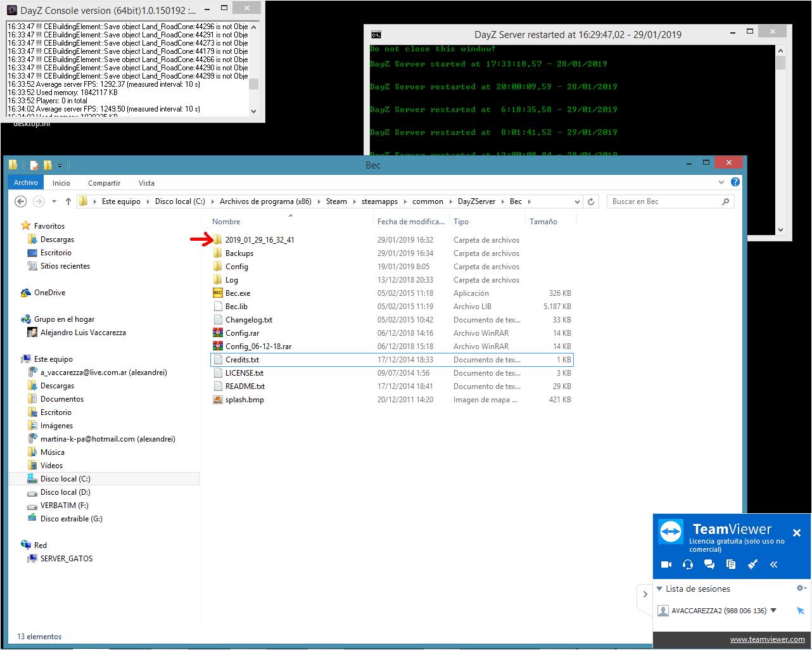Open the Compartir ribbon tab
812x650 pixels.
[104, 183]
